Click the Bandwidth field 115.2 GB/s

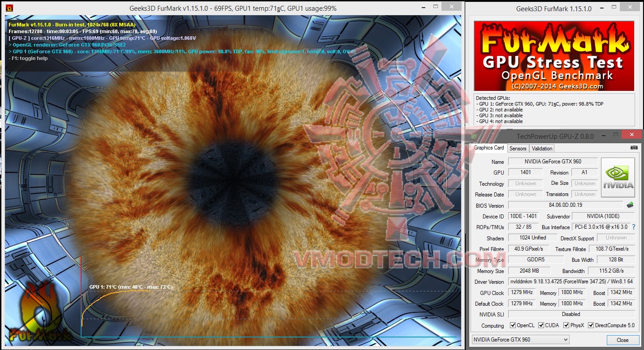tap(611, 271)
